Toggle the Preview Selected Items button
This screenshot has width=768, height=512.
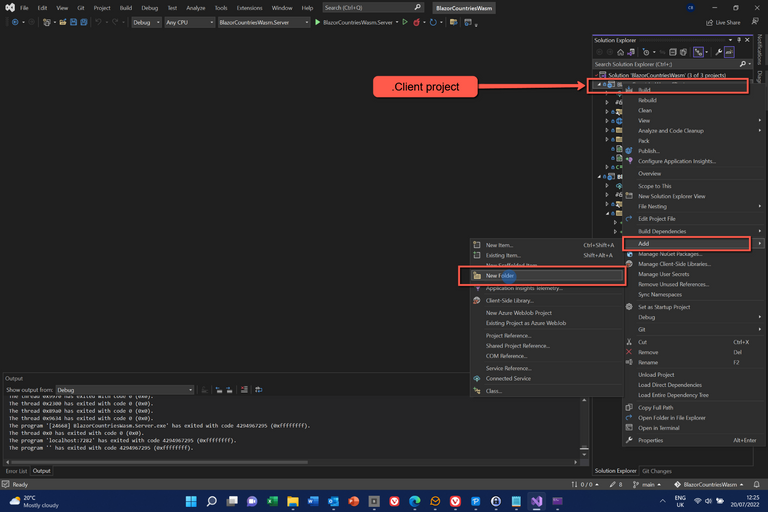point(730,52)
